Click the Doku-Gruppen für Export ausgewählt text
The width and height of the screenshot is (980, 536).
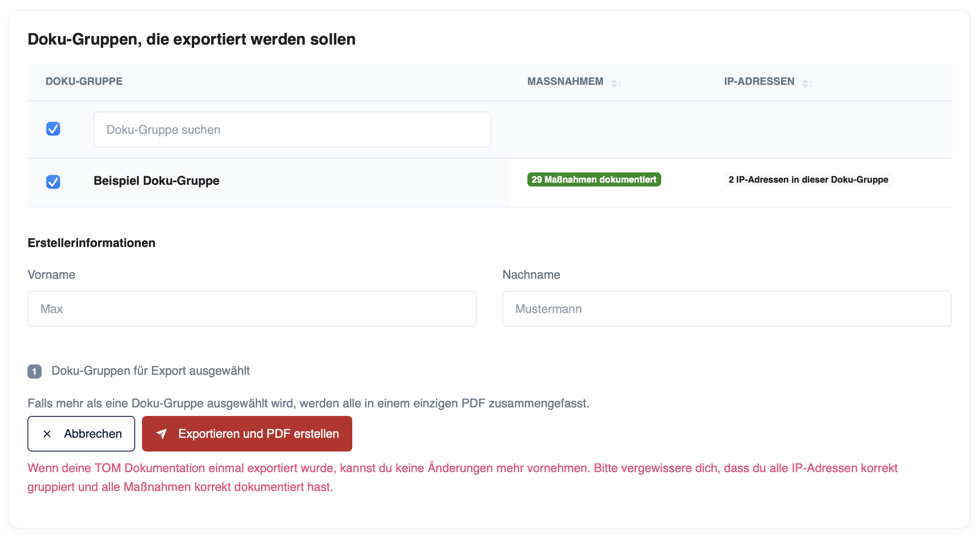pos(151,371)
